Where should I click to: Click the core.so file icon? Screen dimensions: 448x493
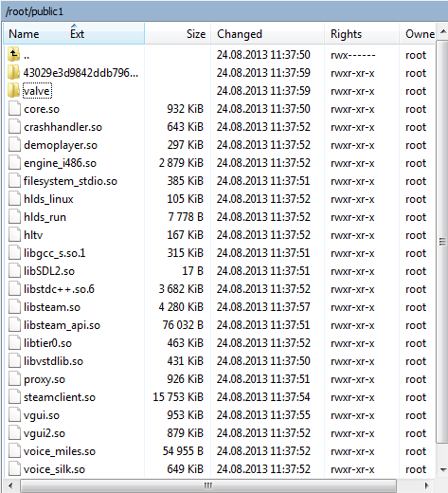tap(14, 109)
